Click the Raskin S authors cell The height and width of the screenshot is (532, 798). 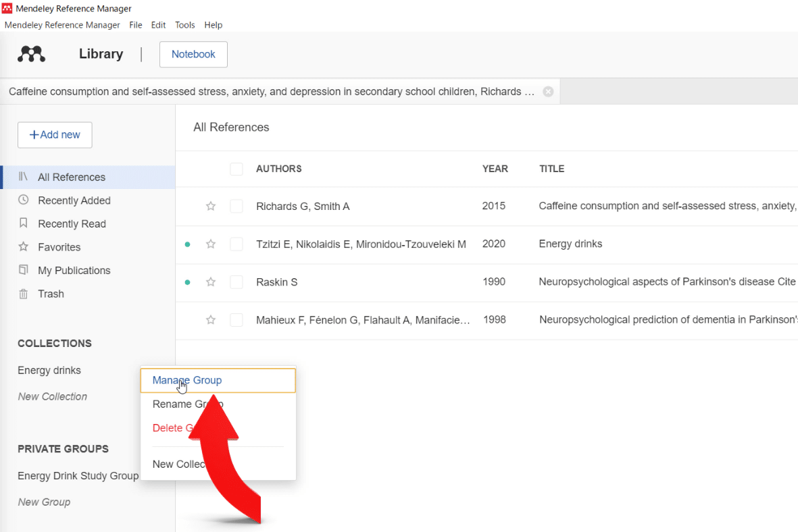point(277,282)
